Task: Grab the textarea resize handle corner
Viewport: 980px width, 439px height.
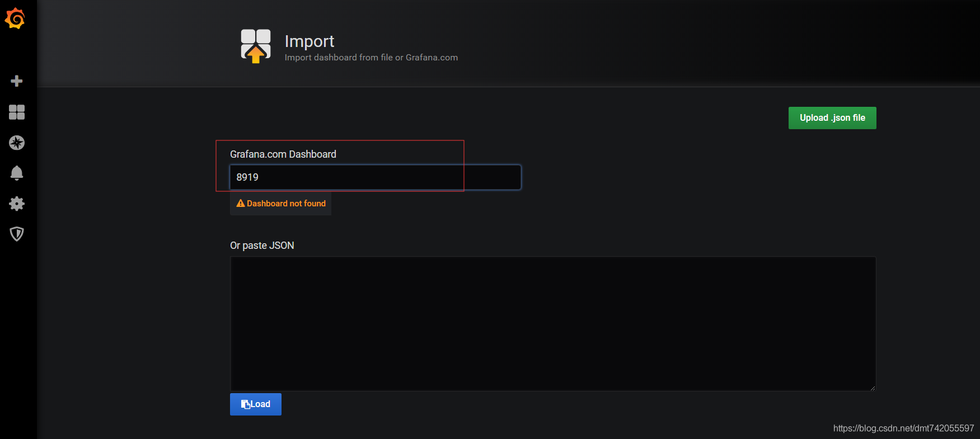Action: (873, 388)
